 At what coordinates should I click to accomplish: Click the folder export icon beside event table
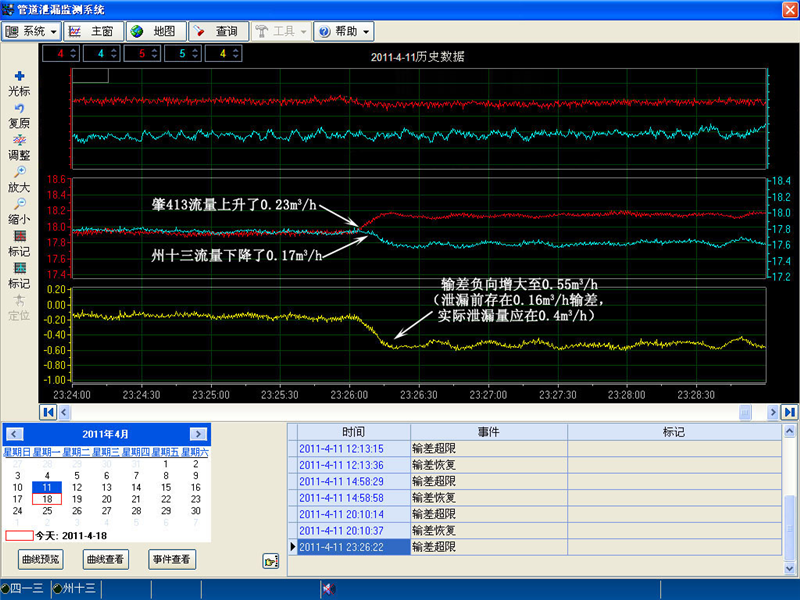(270, 561)
